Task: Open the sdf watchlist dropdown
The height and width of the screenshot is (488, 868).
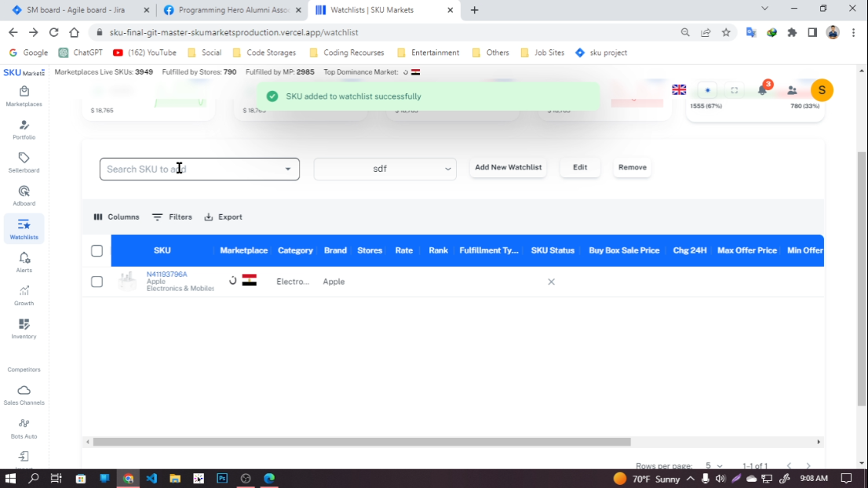Action: pos(385,169)
